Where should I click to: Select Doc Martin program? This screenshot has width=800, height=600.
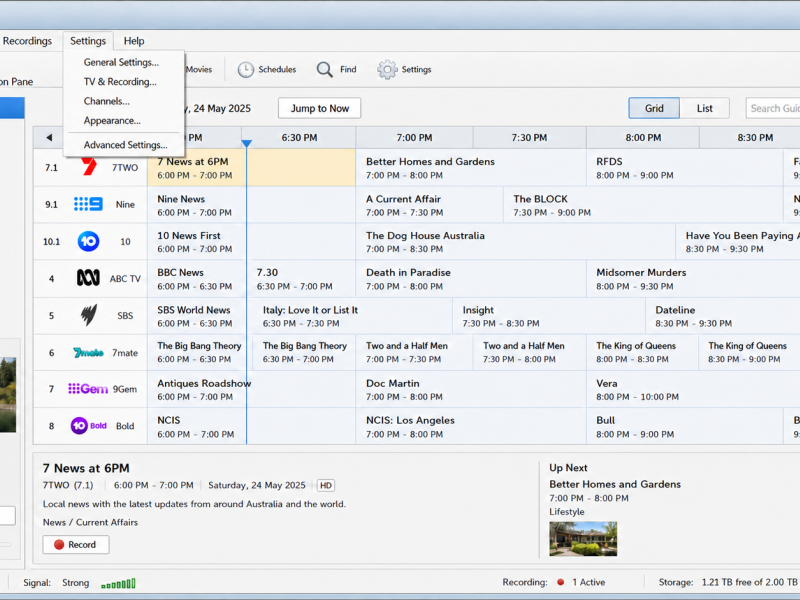471,389
